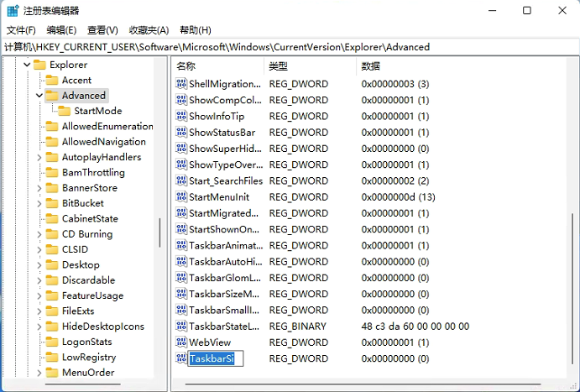The width and height of the screenshot is (580, 392).
Task: Click the Registry Editor app icon in title bar
Action: (10, 10)
